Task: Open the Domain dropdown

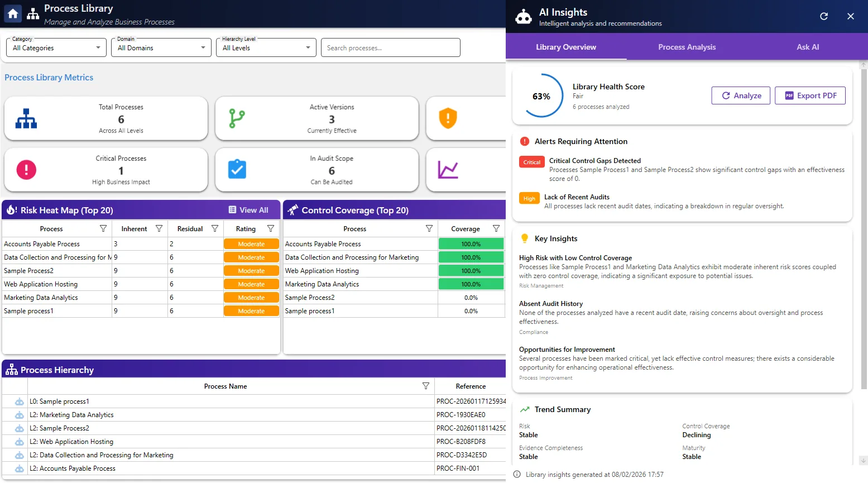Action: [x=161, y=47]
